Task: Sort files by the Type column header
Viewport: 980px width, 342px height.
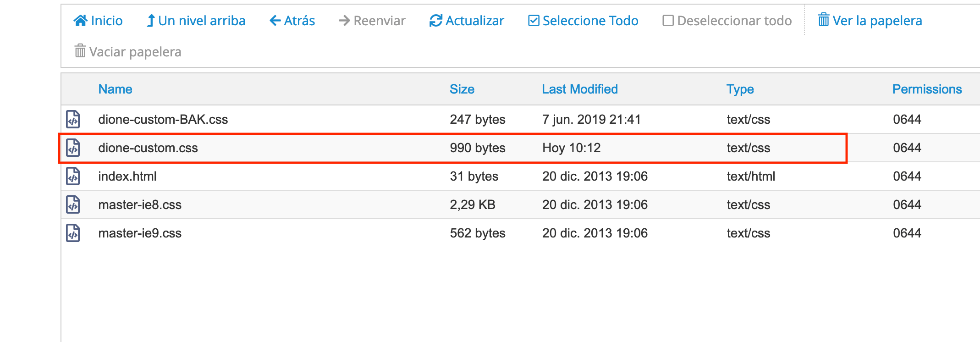Action: point(740,89)
